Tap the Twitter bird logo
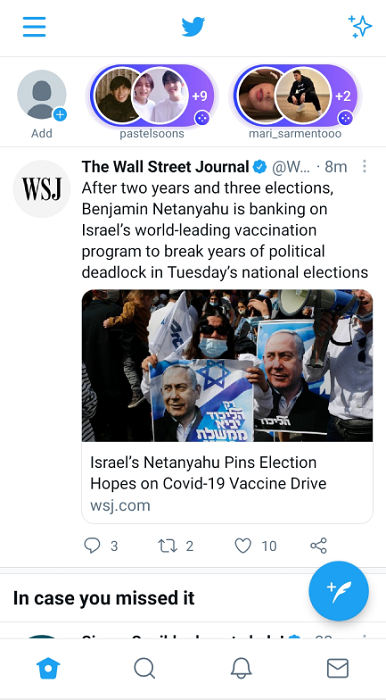Viewport: 386px width, 700px height. click(x=193, y=27)
